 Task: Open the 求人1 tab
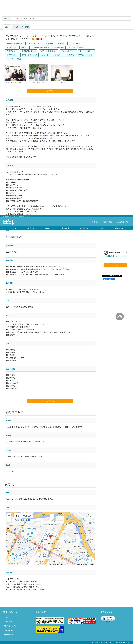click(7, 27)
